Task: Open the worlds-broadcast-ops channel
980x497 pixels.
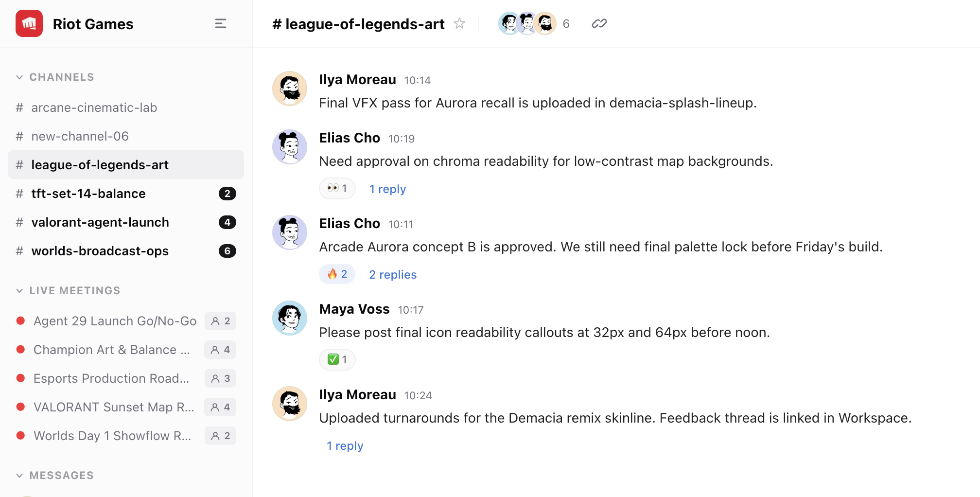Action: click(x=100, y=251)
